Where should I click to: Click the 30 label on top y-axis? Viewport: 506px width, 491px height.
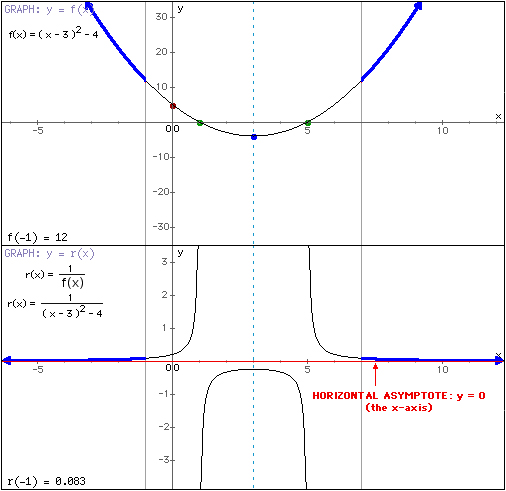[161, 17]
